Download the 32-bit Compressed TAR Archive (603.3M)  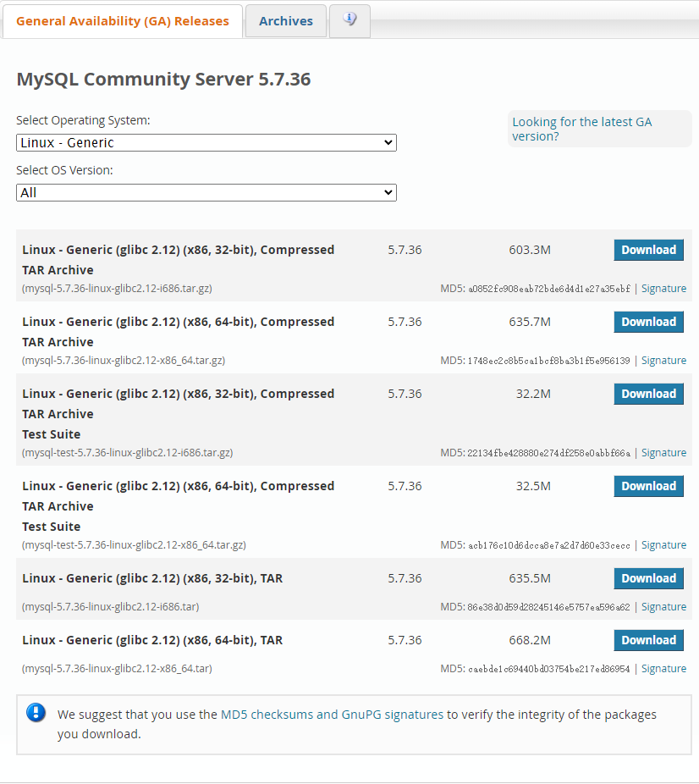(x=648, y=250)
